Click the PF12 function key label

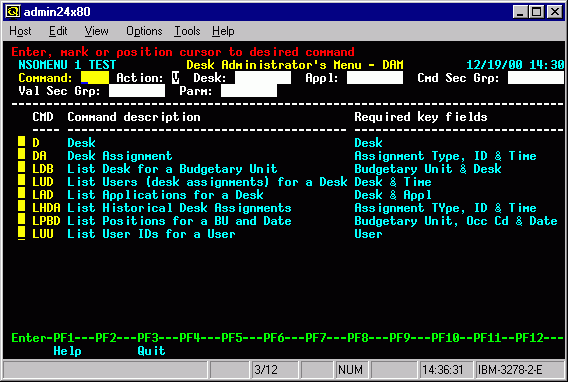click(529, 338)
